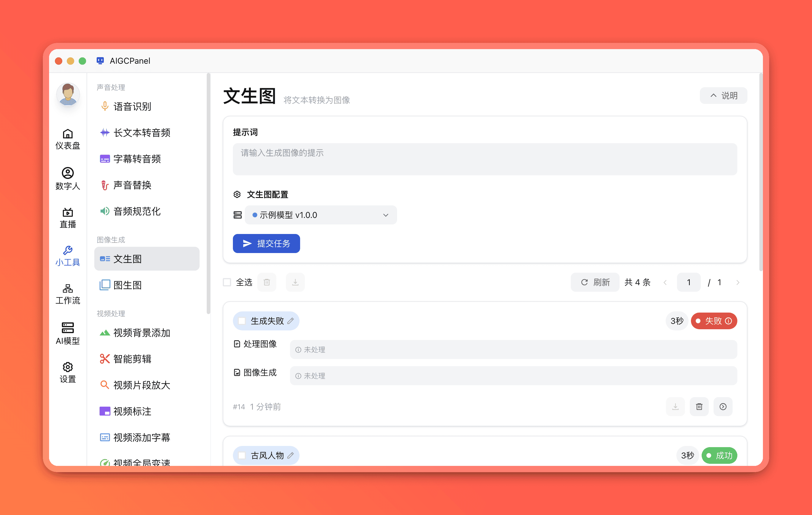Open the 仪表盘 dashboard section

[68, 139]
